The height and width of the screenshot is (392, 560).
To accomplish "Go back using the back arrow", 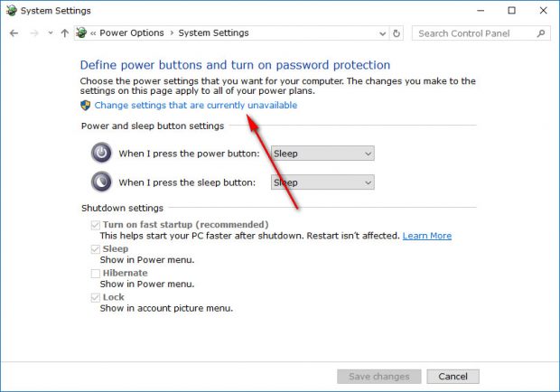I will (x=14, y=33).
